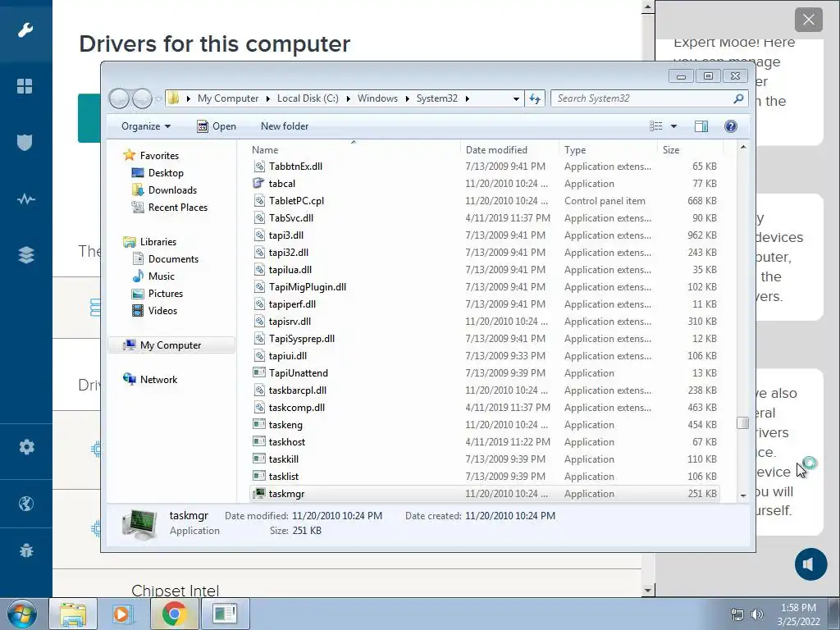Image resolution: width=840 pixels, height=630 pixels.
Task: Select the tasklist file row
Action: click(485, 477)
